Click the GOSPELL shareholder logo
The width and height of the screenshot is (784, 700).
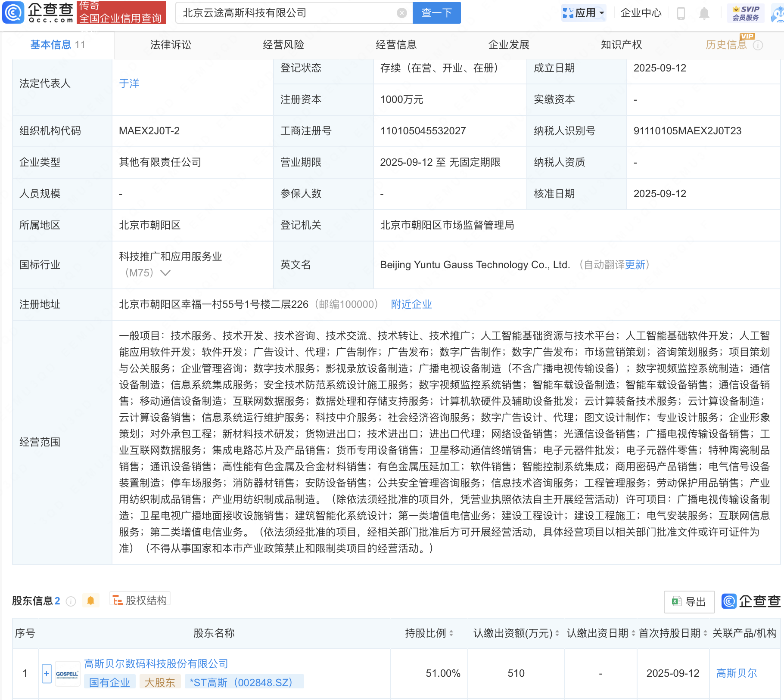point(67,673)
